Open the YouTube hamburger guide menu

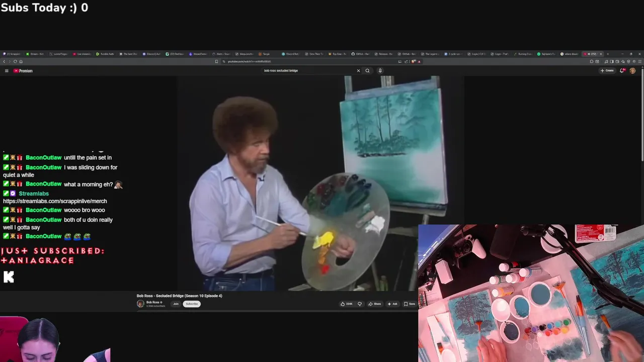click(x=7, y=71)
